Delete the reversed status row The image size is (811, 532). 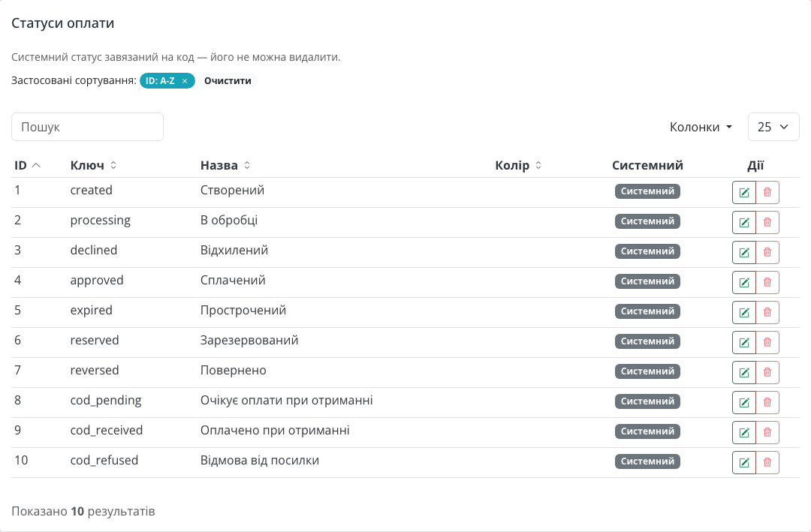coord(767,372)
